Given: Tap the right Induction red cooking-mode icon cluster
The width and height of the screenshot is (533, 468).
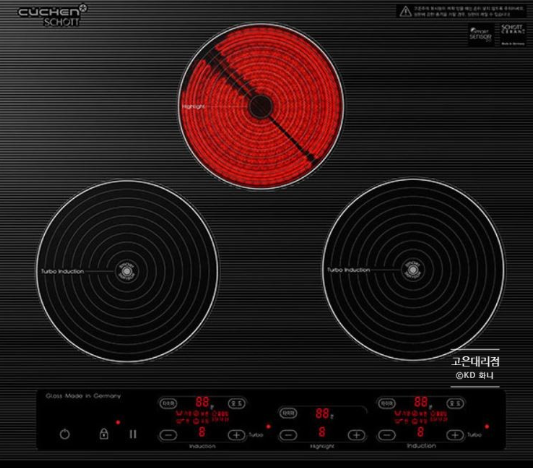Looking at the screenshot, I should [x=421, y=417].
